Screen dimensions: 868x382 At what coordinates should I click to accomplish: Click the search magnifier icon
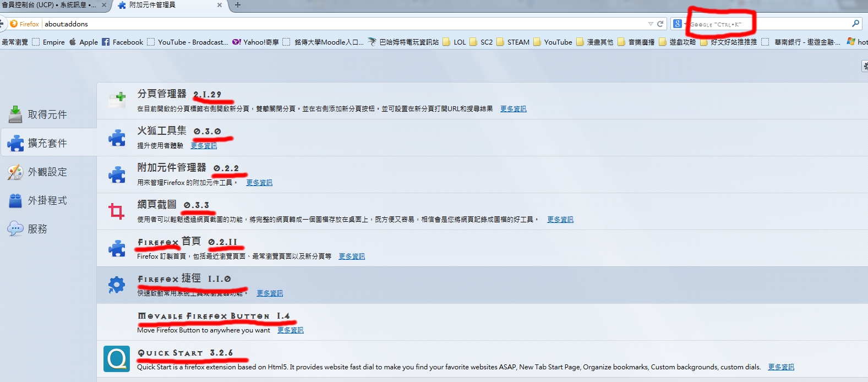[x=855, y=24]
